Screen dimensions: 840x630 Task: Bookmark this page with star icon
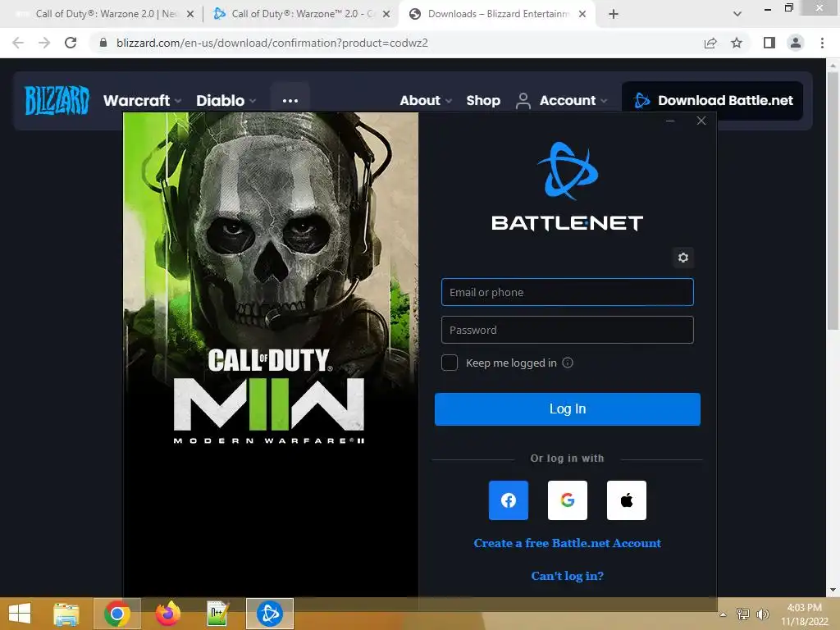point(737,43)
